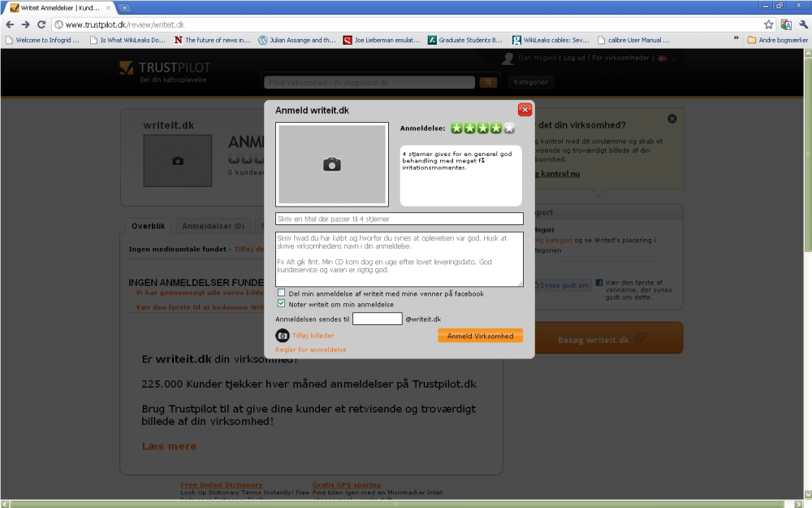Click the translate extension icon
812x508 pixels.
coord(786,24)
